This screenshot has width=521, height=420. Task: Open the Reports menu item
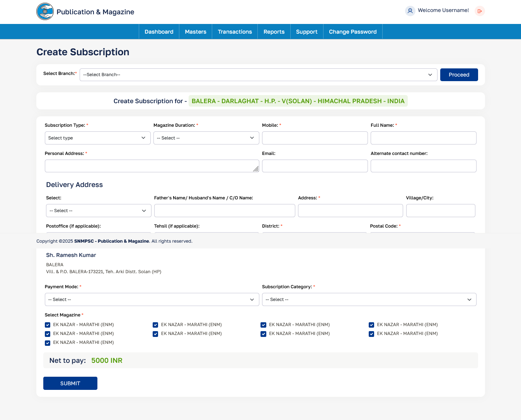[x=274, y=32]
